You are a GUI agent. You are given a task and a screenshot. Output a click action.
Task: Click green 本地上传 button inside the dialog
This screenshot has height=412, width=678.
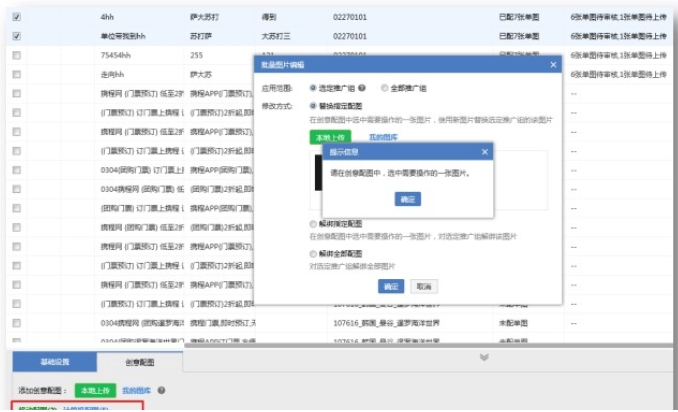330,137
